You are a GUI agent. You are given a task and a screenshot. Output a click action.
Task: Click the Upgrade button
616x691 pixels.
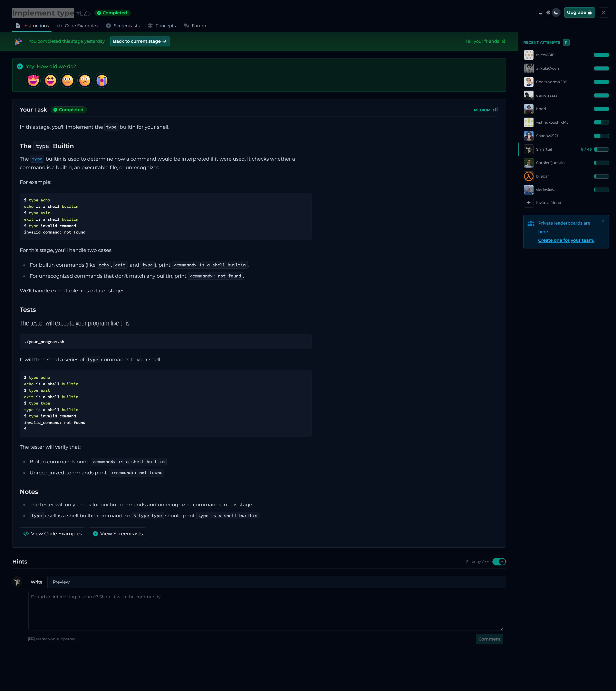click(579, 12)
